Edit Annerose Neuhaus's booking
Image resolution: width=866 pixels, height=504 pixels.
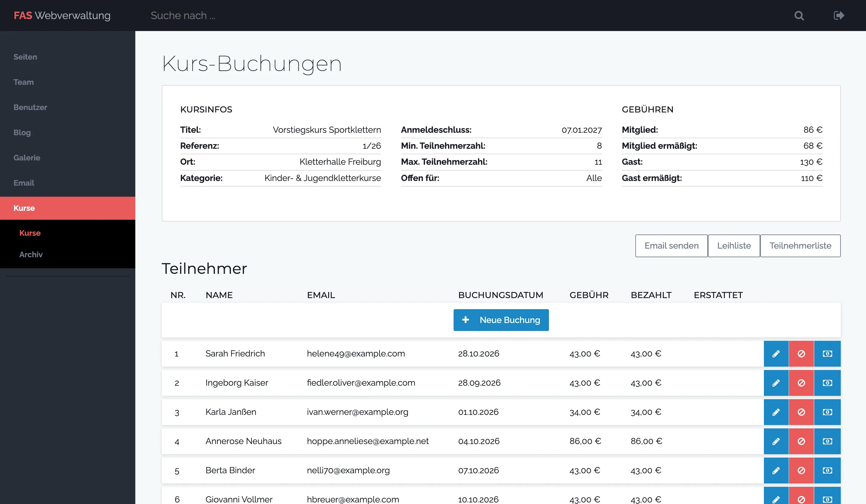click(x=776, y=441)
